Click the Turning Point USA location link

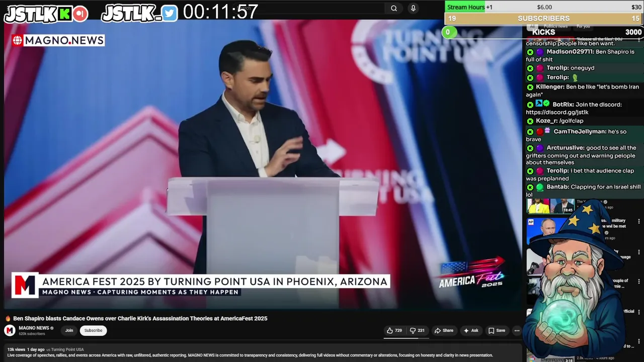[67, 349]
